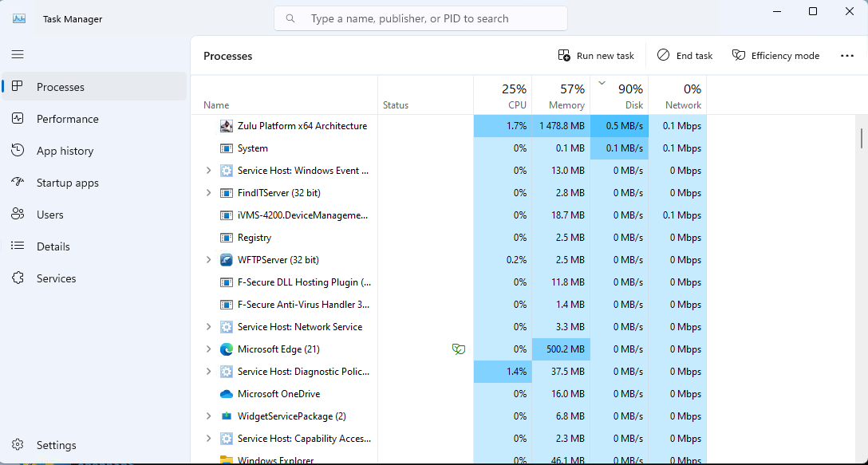Click the WidgetServicePackage process icon
The width and height of the screenshot is (868, 465).
coord(226,416)
